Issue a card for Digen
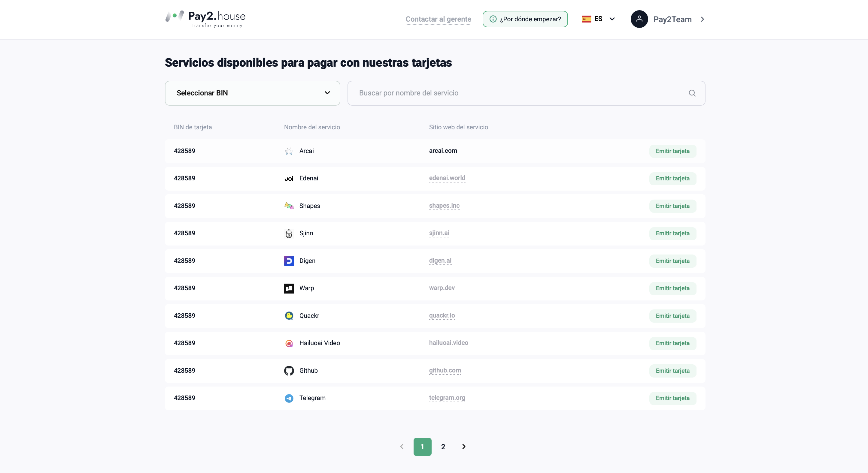The width and height of the screenshot is (868, 473). tap(672, 261)
